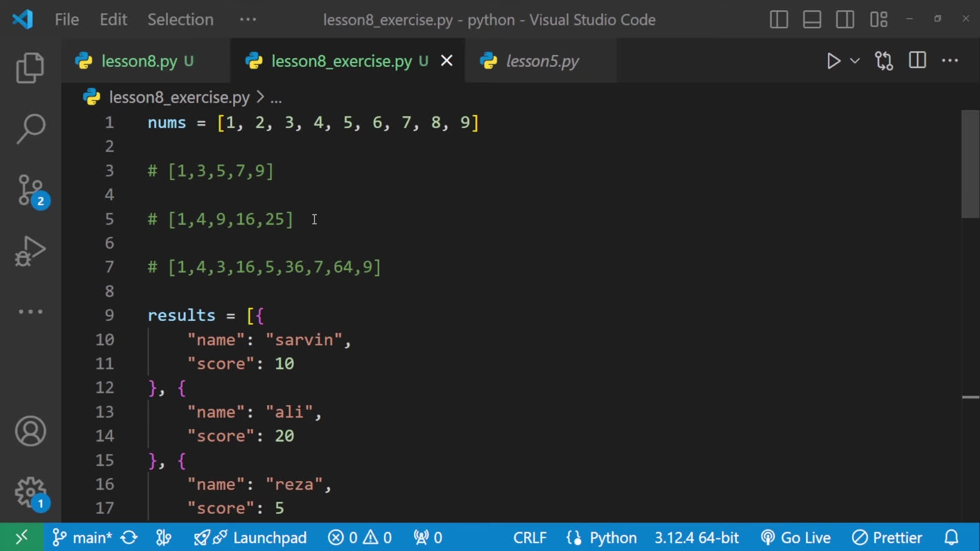Click the main* branch in status bar

pos(82,538)
